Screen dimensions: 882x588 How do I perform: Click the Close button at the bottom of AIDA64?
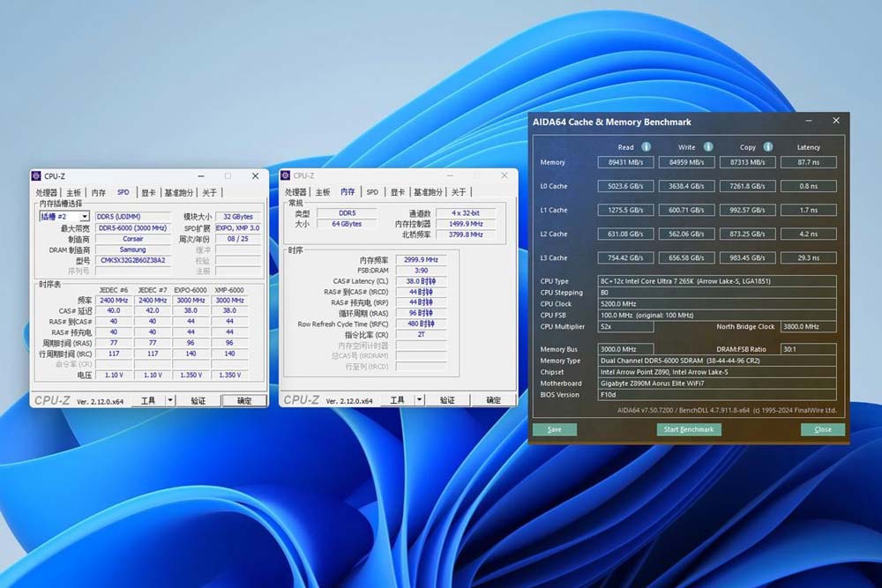coord(822,429)
